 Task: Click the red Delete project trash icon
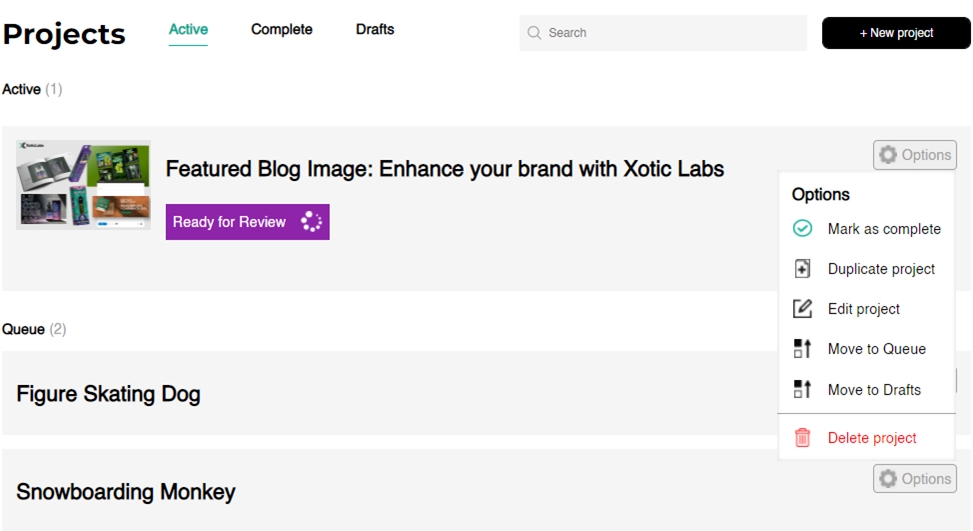tap(802, 437)
